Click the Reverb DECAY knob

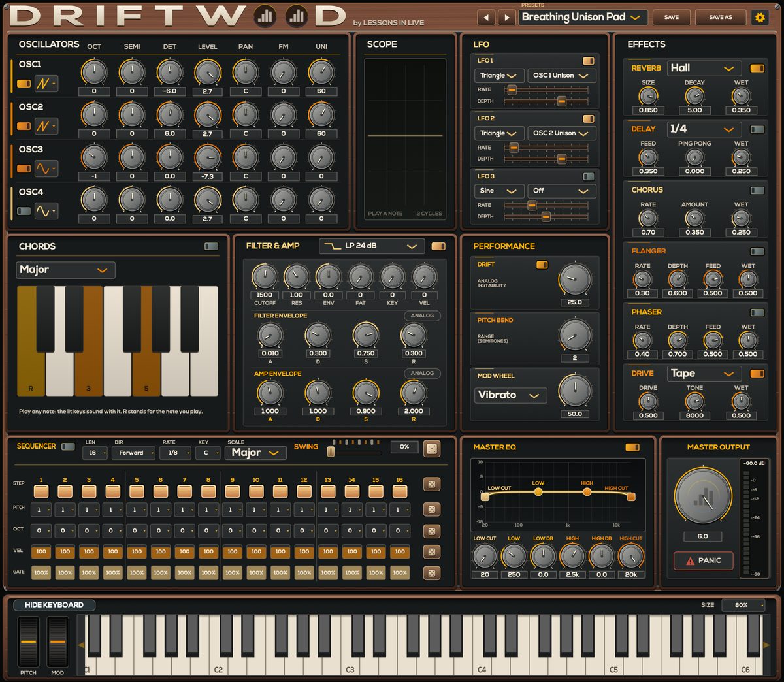(x=694, y=96)
